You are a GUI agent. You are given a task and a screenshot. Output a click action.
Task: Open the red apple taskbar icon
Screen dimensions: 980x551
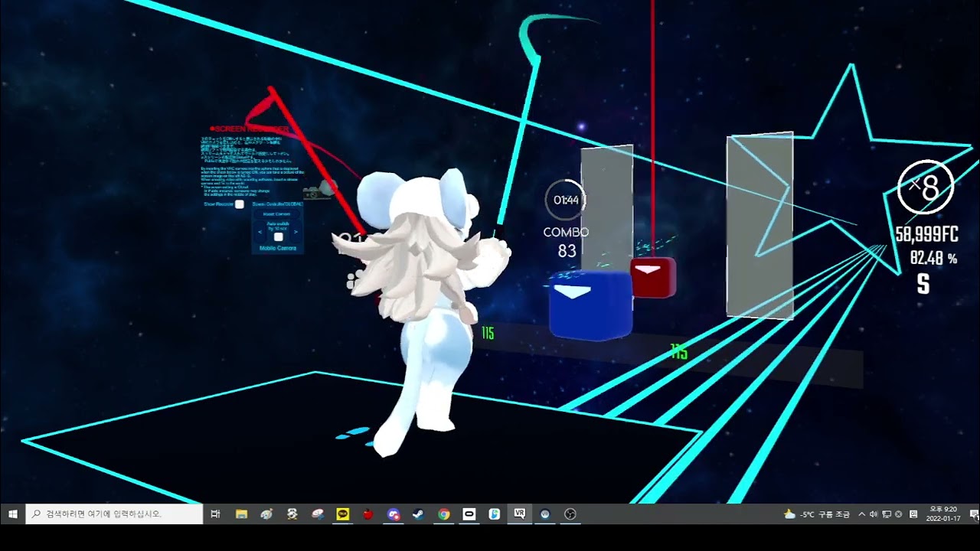[x=367, y=514]
